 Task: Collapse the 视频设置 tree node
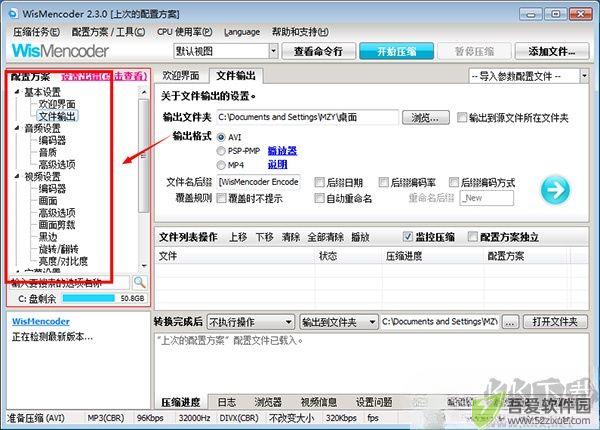(17, 176)
